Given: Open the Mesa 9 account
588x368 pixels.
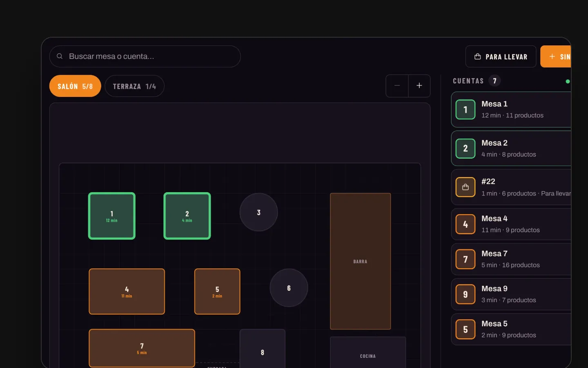Looking at the screenshot, I should (511, 294).
